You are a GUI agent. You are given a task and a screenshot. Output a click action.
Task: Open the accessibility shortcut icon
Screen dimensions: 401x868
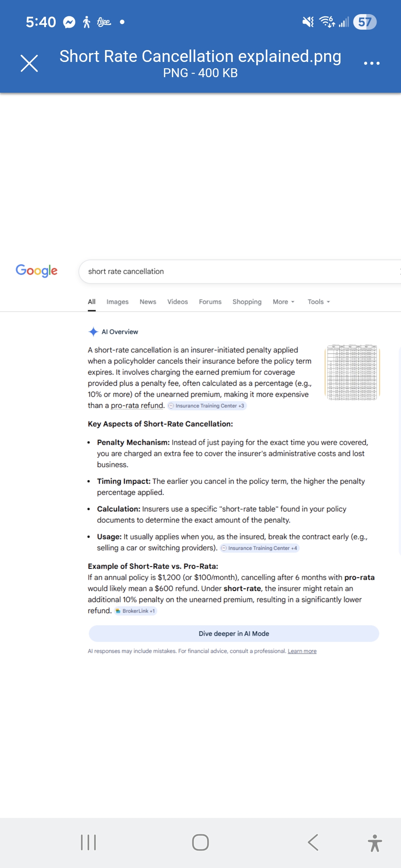coord(375,843)
